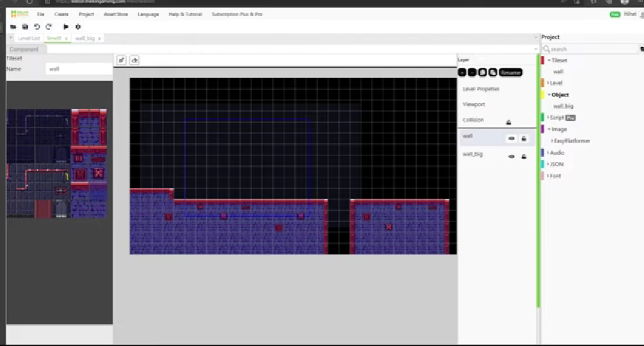Screen dimensions: 644x346
Task: Open the Help & Tutorial menu
Action: coord(185,14)
